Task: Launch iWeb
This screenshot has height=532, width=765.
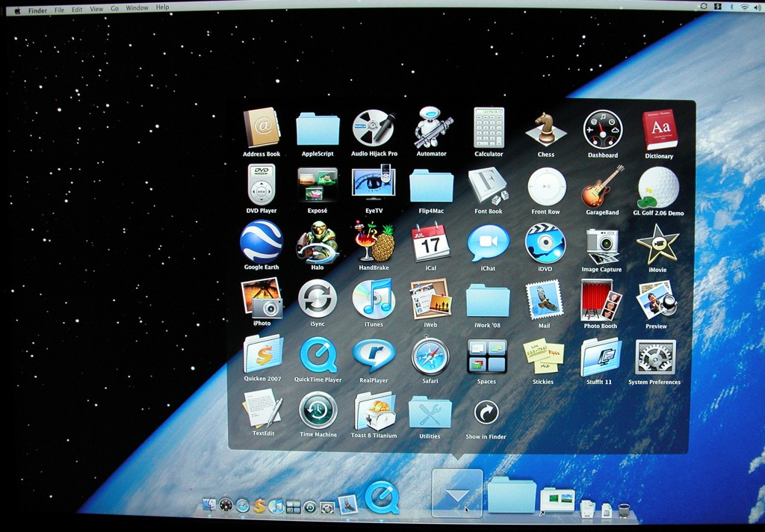Action: [x=430, y=299]
